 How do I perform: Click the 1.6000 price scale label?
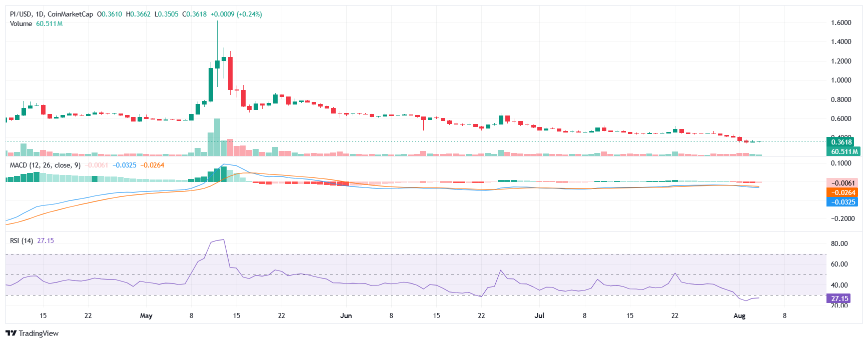[841, 22]
